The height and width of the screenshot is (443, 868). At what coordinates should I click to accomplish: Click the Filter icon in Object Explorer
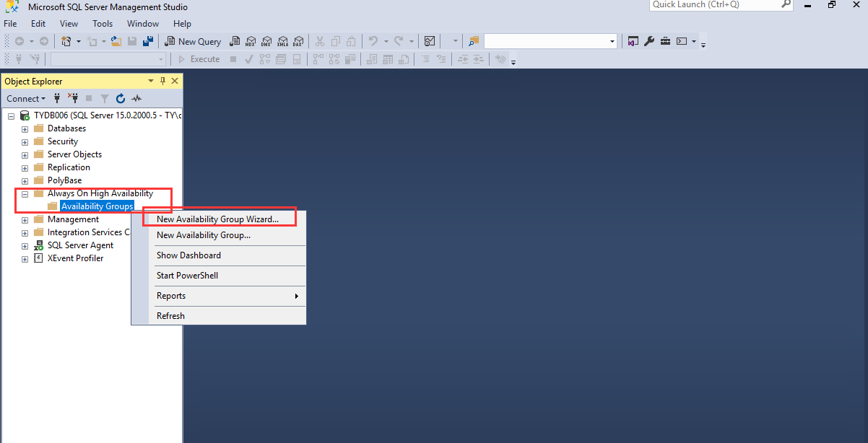104,99
